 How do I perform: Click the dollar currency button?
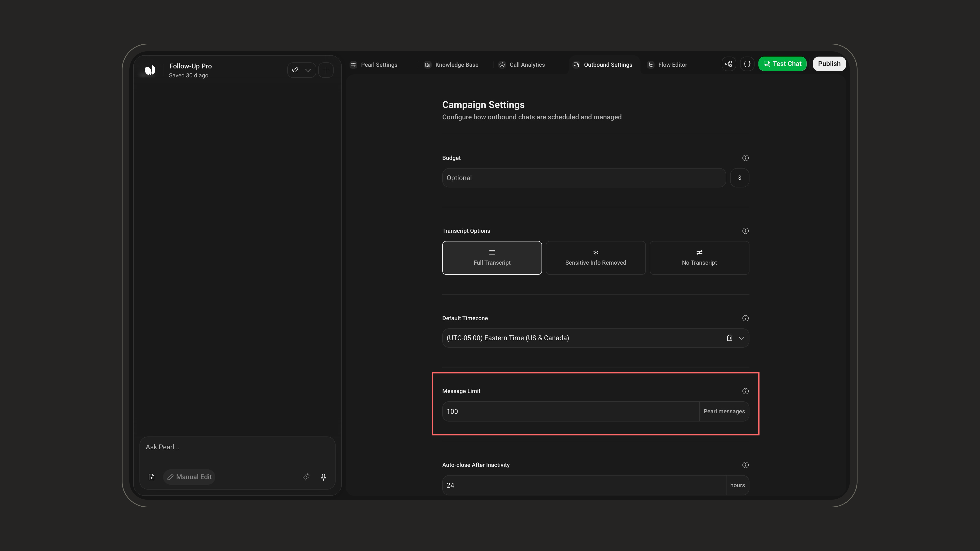tap(740, 178)
